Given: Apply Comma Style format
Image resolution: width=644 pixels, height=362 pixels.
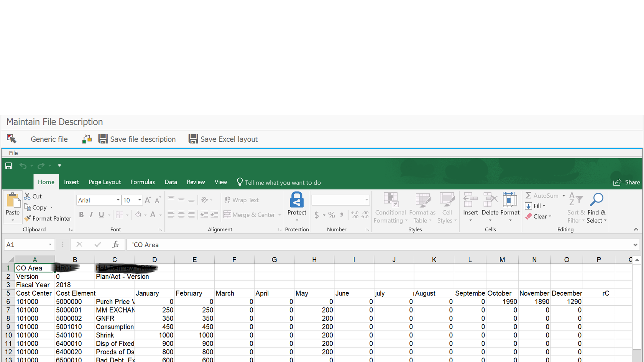Looking at the screenshot, I should click(341, 215).
